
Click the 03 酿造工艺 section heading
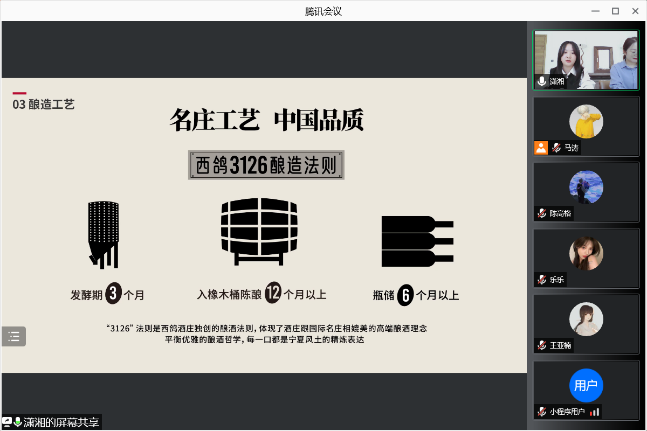point(44,103)
